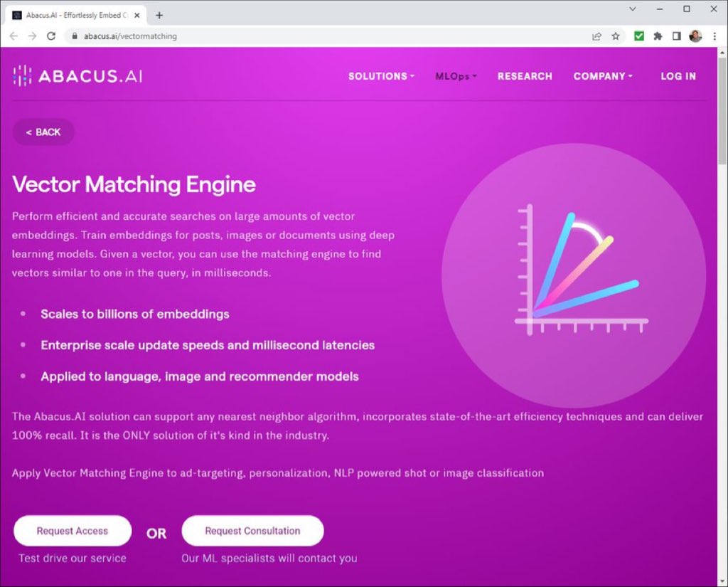Click the Vector Matching Engine heading
The width and height of the screenshot is (728, 587).
(x=134, y=184)
